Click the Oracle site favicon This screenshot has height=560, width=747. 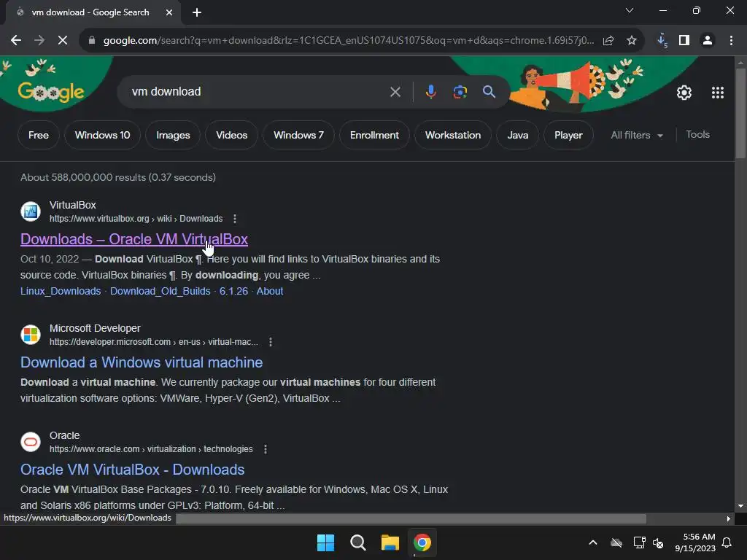click(31, 442)
